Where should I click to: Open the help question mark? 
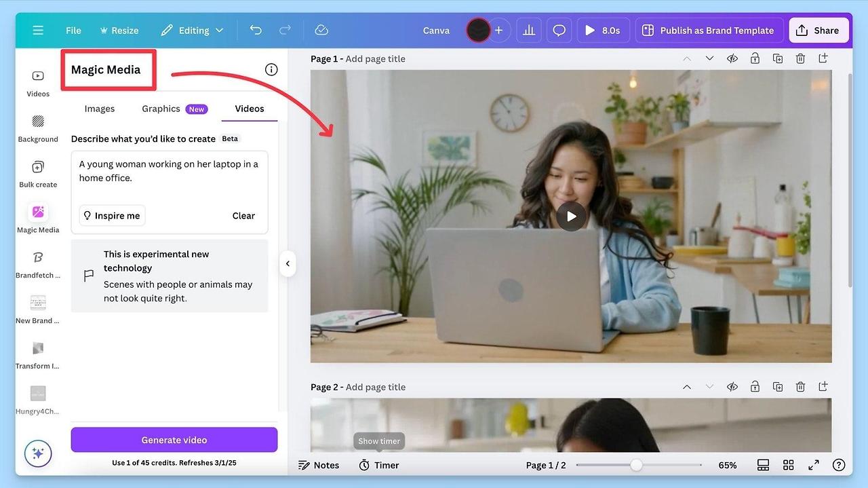tap(839, 465)
